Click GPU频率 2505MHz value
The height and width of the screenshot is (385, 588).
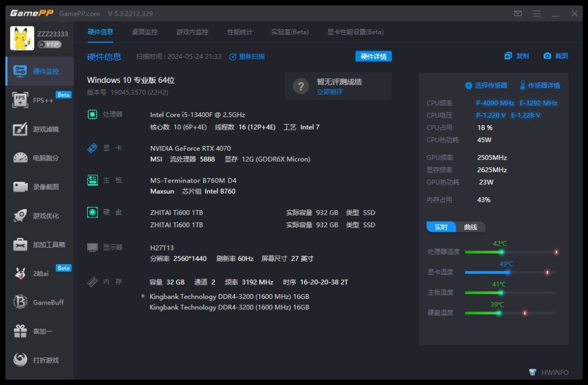(492, 157)
